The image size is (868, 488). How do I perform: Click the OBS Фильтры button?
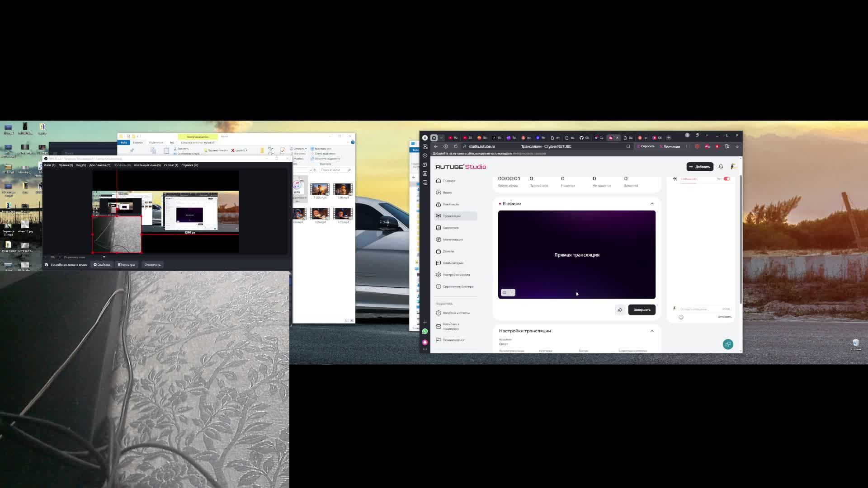pyautogui.click(x=127, y=265)
